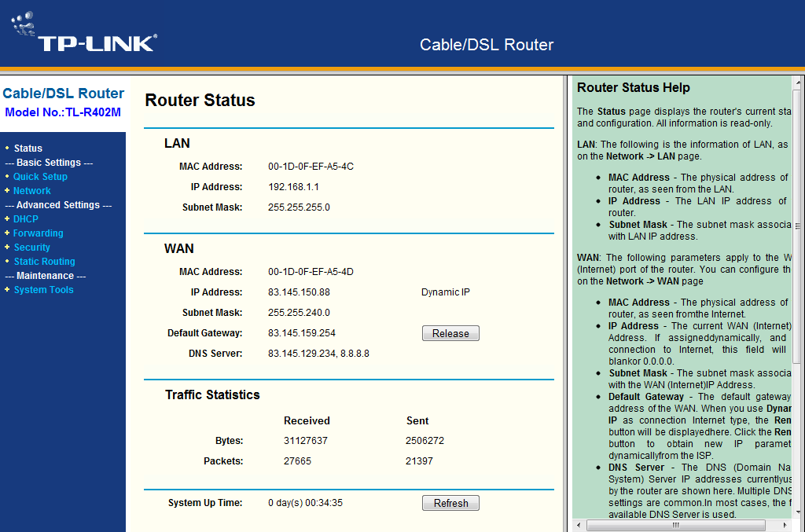Open the DHCP menu link
The image size is (805, 532).
pos(26,219)
